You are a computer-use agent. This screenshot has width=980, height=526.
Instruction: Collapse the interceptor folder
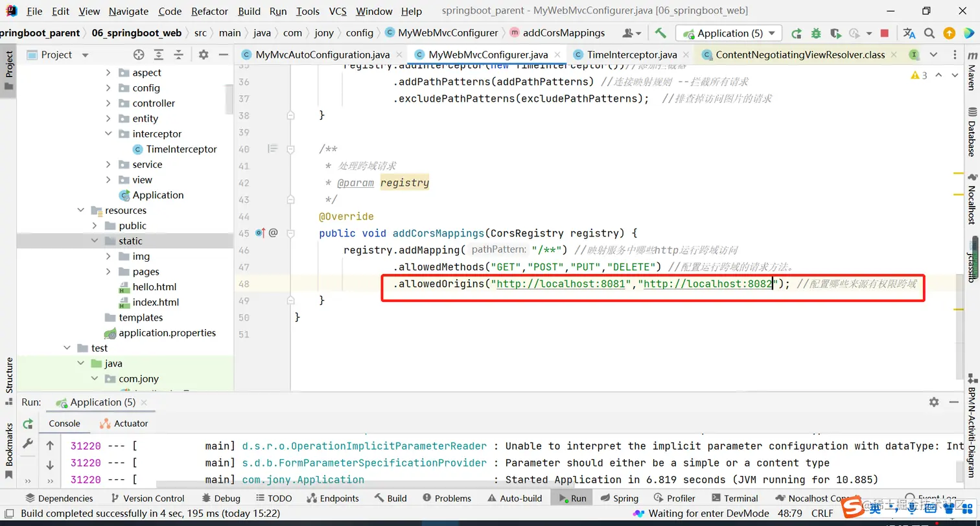tap(108, 134)
